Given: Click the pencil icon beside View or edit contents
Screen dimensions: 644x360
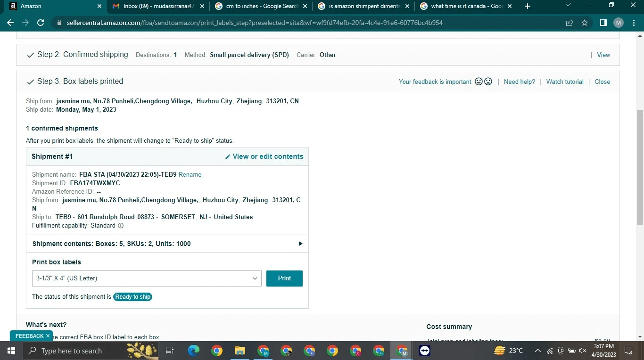Looking at the screenshot, I should pyautogui.click(x=228, y=157).
